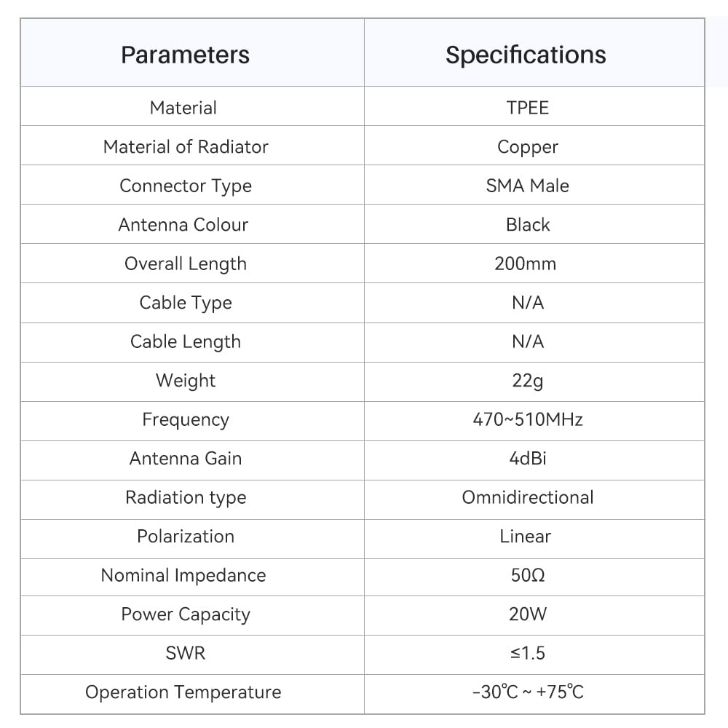Select the ≤1.5 SWR value
Viewport: 728px width, 728px height.
[x=527, y=653]
